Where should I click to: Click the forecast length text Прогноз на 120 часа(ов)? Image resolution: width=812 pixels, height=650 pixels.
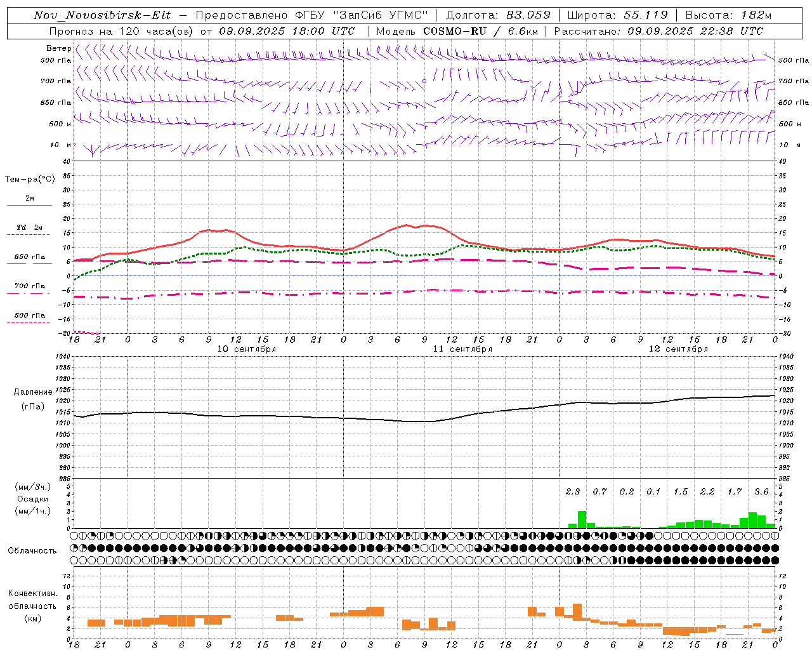click(122, 31)
